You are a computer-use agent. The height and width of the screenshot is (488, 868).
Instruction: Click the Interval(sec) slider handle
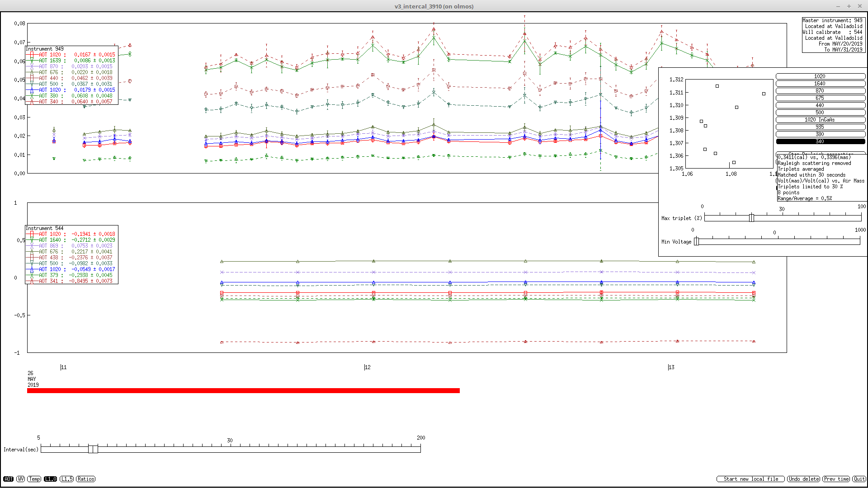[93, 449]
